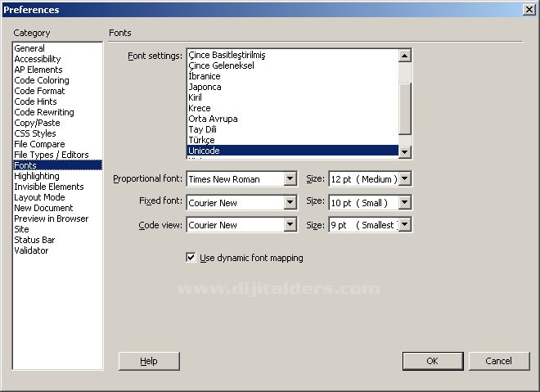Image resolution: width=540 pixels, height=392 pixels.
Task: Select the CSS Styles category
Action: pyautogui.click(x=35, y=133)
